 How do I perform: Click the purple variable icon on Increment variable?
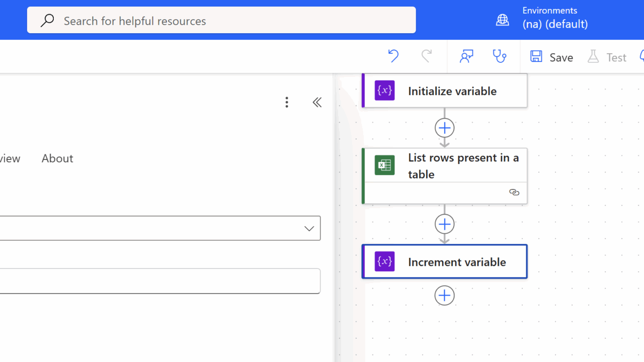click(x=384, y=261)
